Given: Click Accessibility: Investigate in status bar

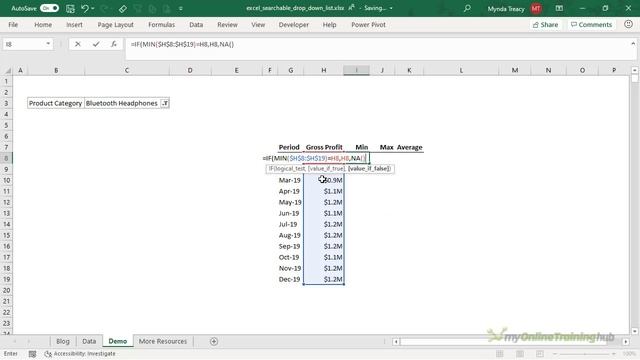Looking at the screenshot, I should [80, 354].
